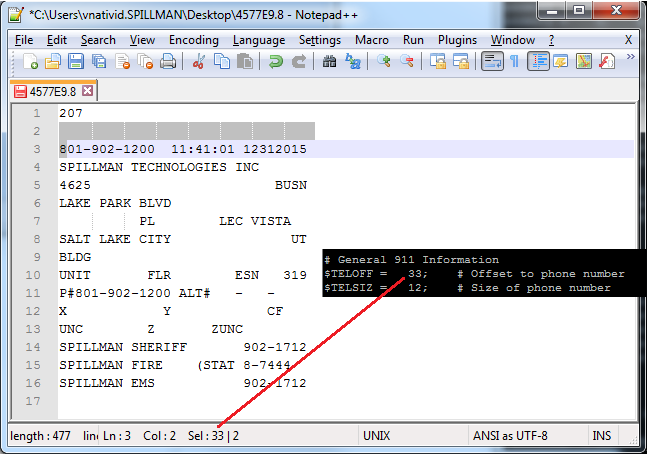Click the Paste clipboard icon
Viewport: 647px width, 454px height.
[x=245, y=61]
